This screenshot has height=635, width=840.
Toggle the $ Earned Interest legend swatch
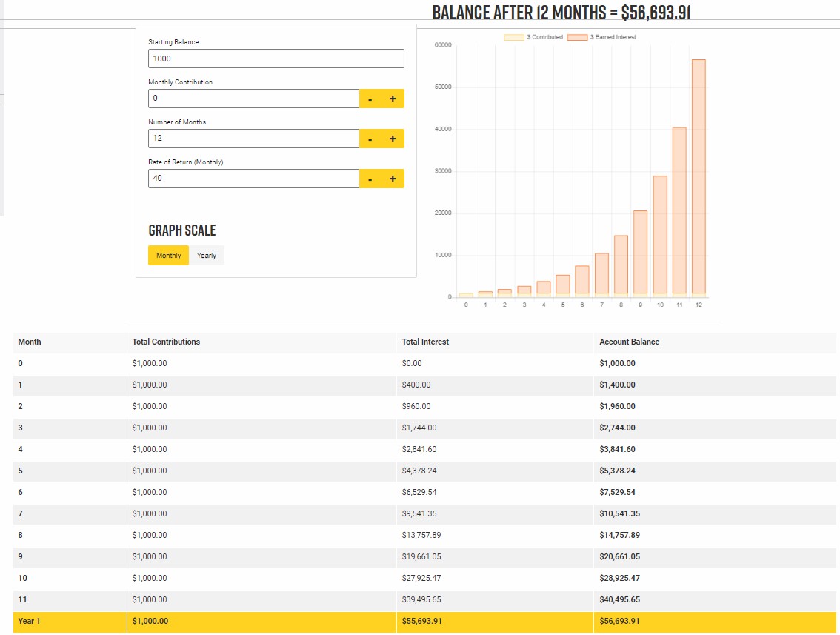point(578,37)
